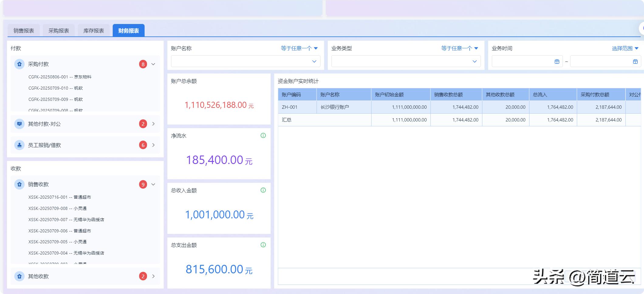
Task: Expand the 其他收款 group
Action: (x=153, y=276)
